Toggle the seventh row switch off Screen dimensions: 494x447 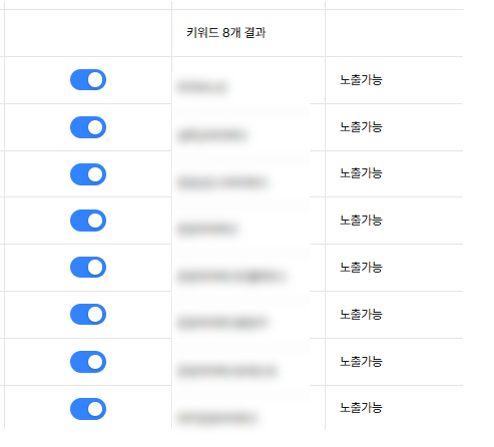[x=88, y=362]
